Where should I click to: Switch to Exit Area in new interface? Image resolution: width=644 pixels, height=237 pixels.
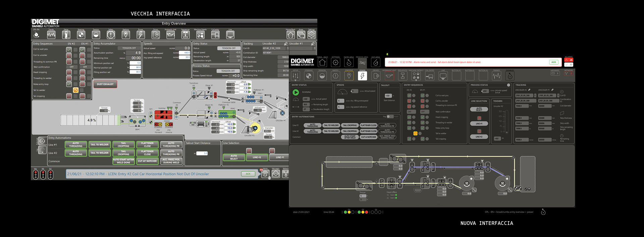coord(376,62)
